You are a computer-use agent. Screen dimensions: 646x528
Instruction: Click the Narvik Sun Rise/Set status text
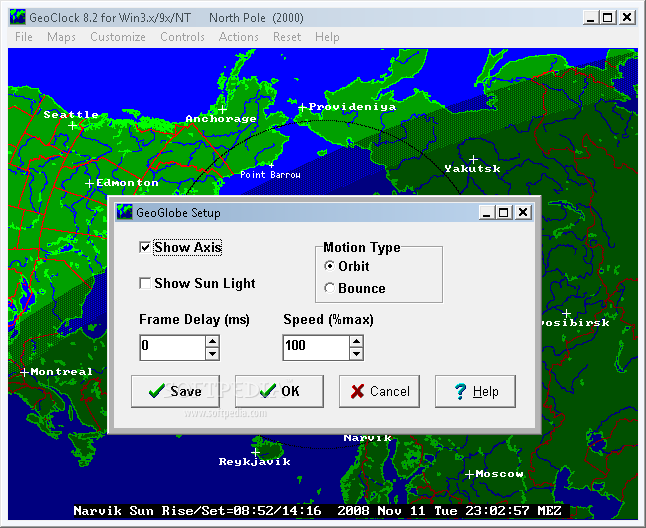[x=197, y=511]
